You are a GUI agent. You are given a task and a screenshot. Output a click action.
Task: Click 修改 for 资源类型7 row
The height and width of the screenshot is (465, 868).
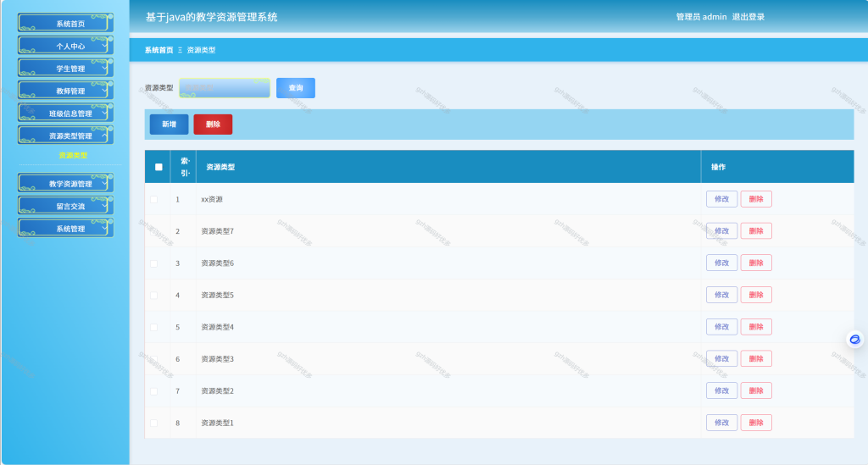tap(721, 231)
